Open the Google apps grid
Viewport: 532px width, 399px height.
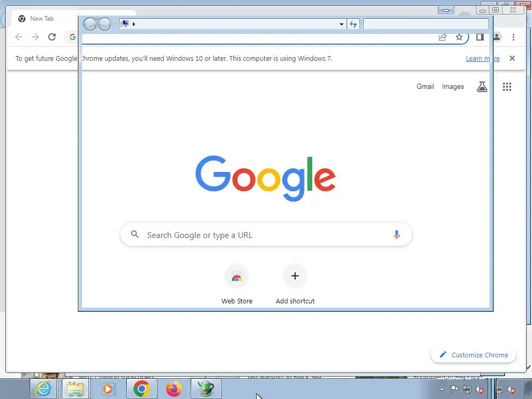507,87
